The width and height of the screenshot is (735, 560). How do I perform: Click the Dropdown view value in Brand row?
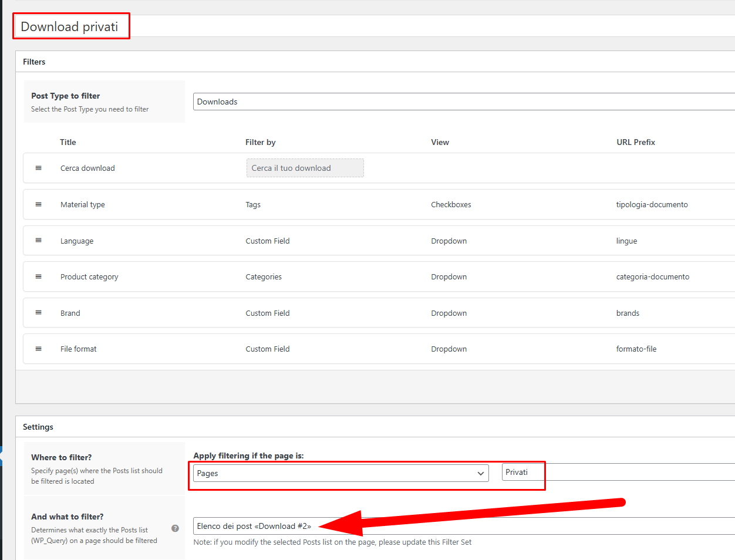[449, 313]
